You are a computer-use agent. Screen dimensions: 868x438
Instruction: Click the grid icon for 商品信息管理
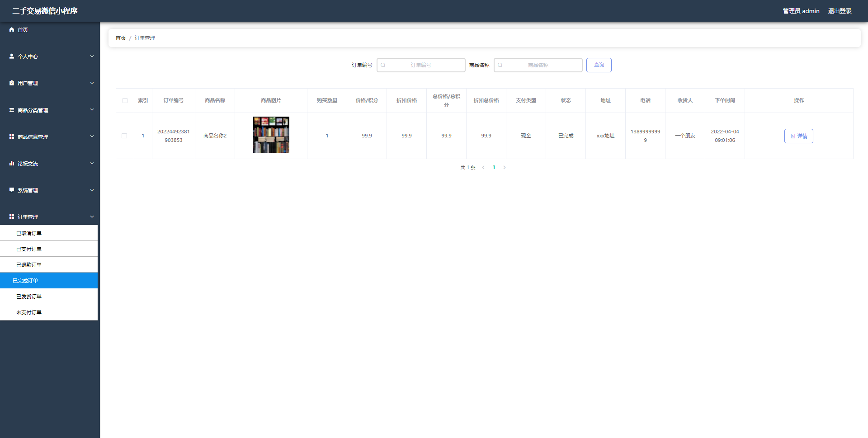point(12,137)
